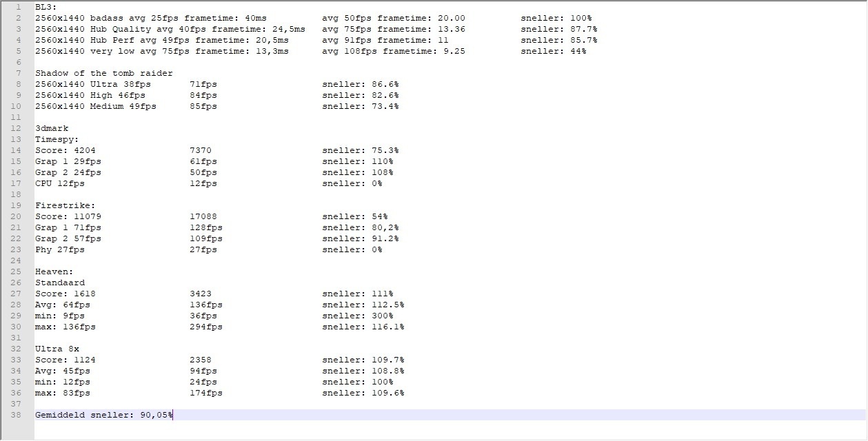This screenshot has height=441, width=868.
Task: Click 'Phy 27fps' text
Action: (60, 249)
